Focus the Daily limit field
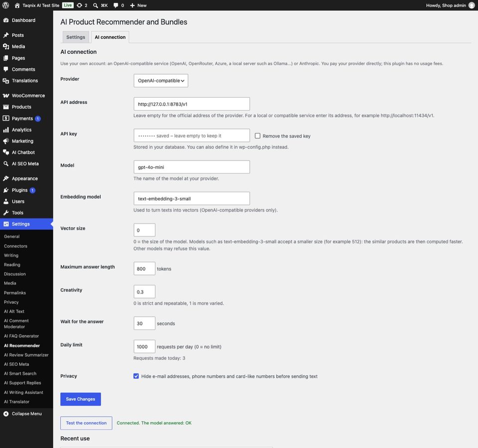The height and width of the screenshot is (448, 478). click(x=144, y=346)
